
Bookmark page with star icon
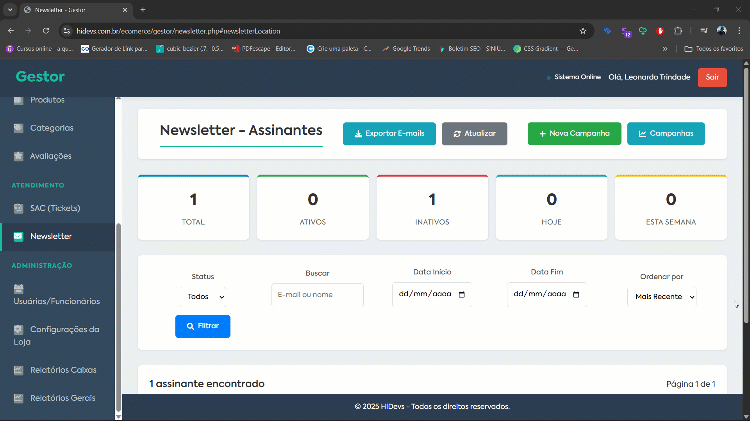click(x=583, y=31)
